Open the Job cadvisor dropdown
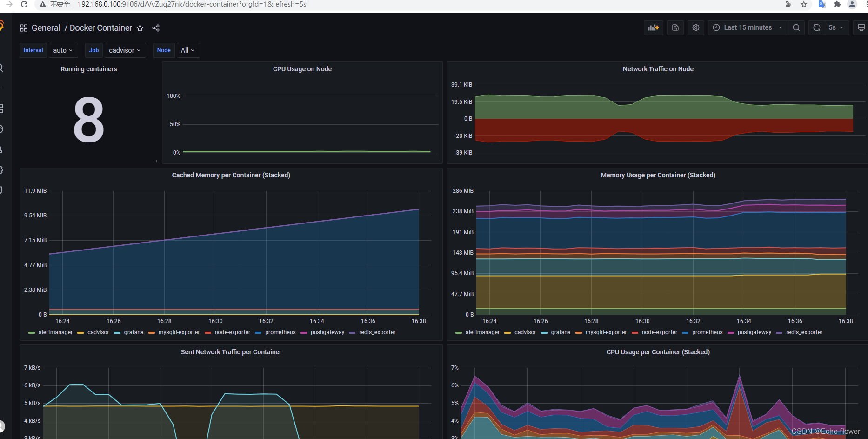The width and height of the screenshot is (868, 439). click(125, 50)
